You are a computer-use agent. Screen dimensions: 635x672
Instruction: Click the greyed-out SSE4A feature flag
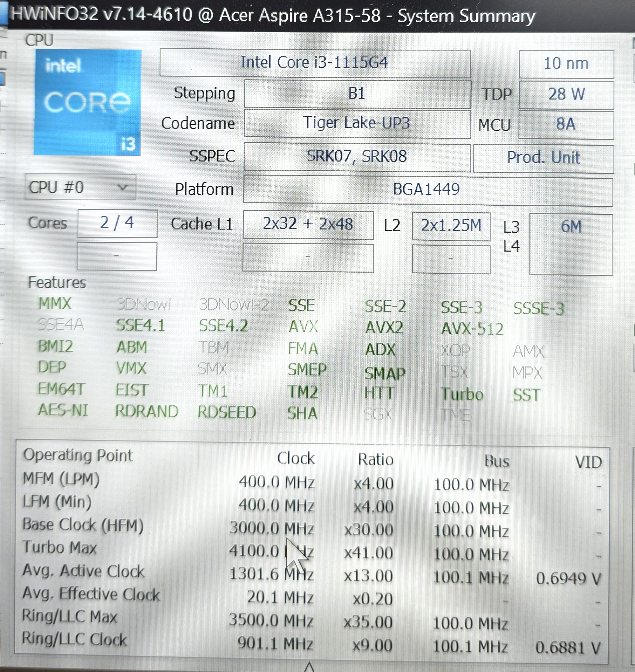[61, 324]
